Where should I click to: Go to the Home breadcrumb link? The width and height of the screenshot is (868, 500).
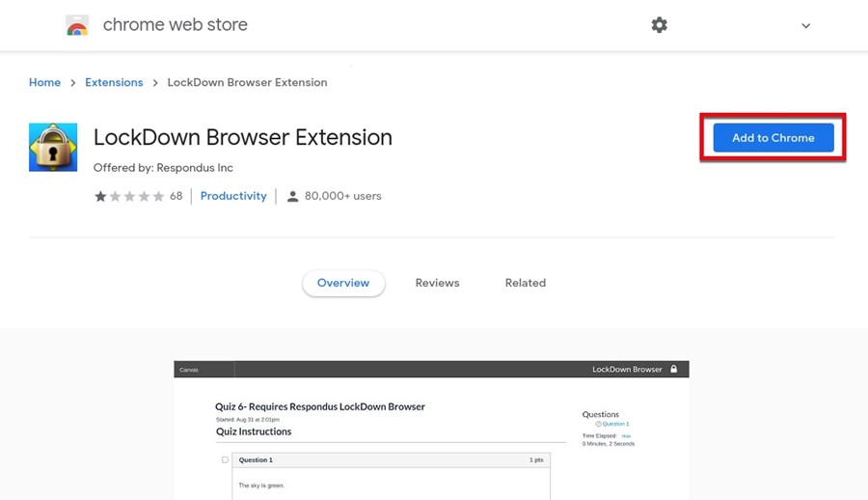[x=44, y=82]
